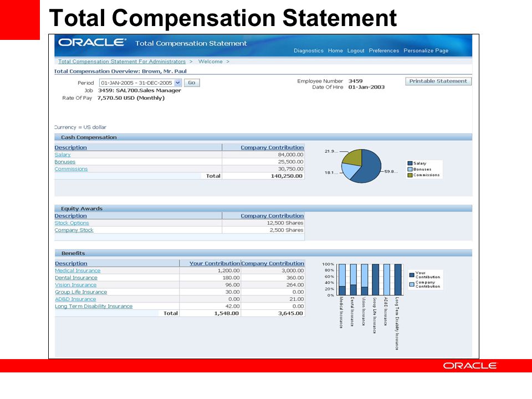
Task: Open Preferences in the header
Action: [383, 50]
